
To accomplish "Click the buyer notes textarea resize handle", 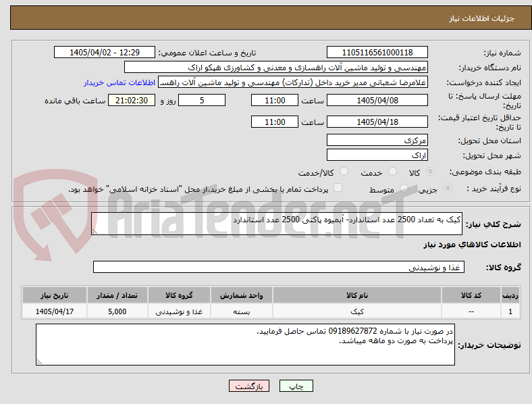I will point(39,362).
